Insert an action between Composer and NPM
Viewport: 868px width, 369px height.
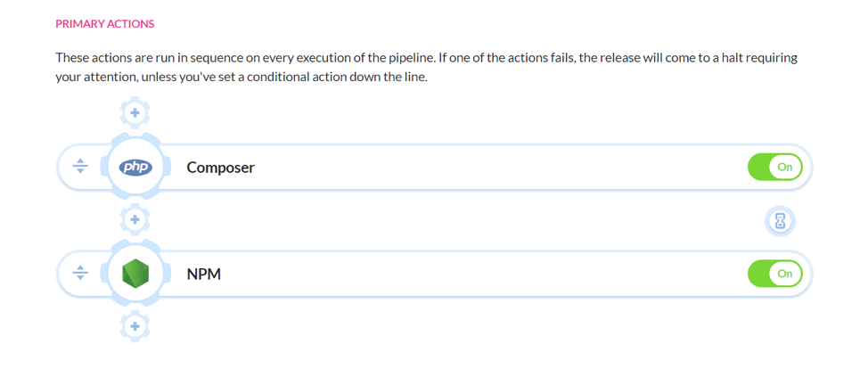click(x=135, y=219)
